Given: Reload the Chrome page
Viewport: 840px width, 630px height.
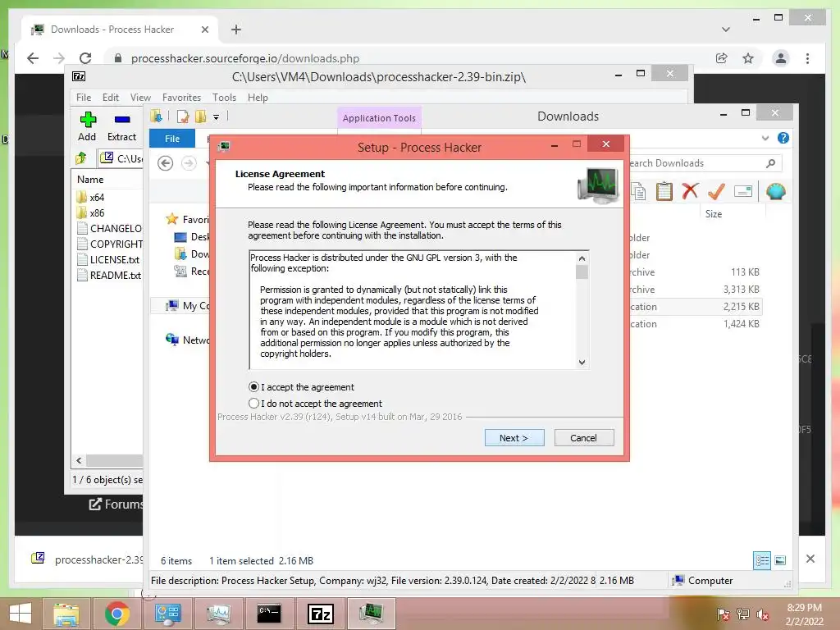Looking at the screenshot, I should [x=85, y=58].
